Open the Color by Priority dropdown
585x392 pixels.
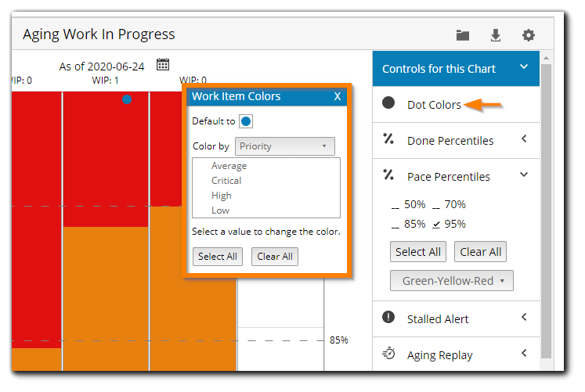coord(284,146)
